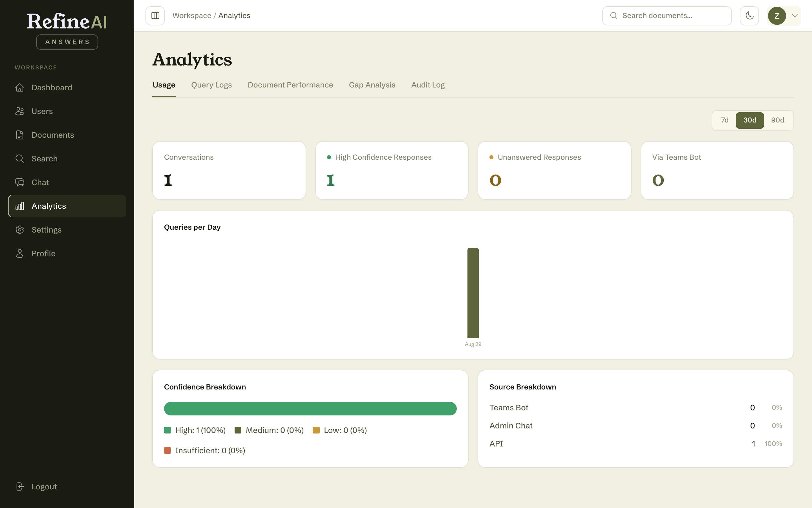Click the Dashboard home icon in sidebar
Viewport: 812px width, 508px height.
(x=20, y=88)
